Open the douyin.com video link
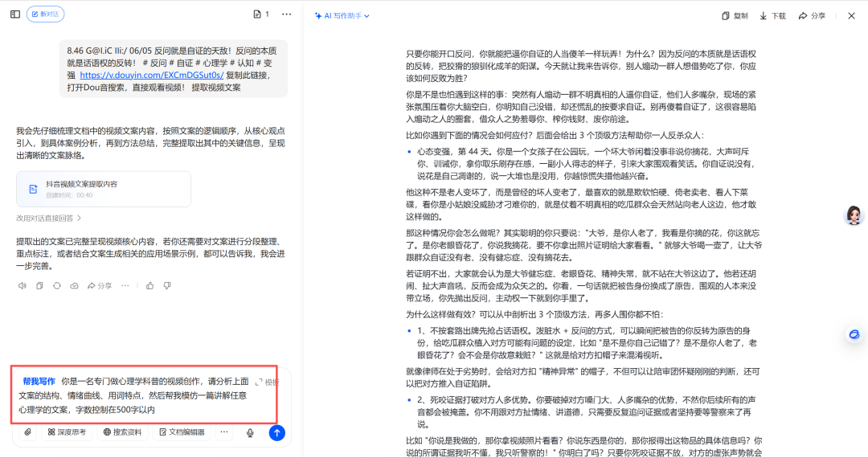 (x=150, y=75)
